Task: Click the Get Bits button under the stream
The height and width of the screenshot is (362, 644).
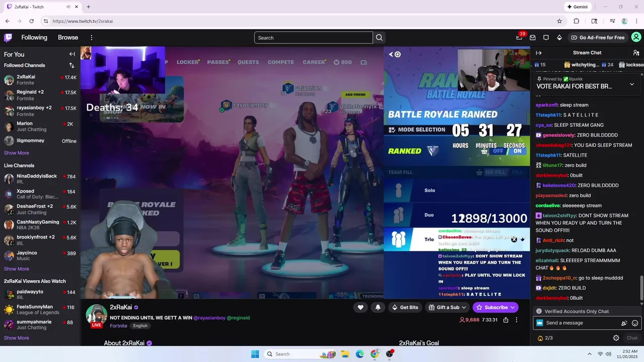Action: (405, 307)
